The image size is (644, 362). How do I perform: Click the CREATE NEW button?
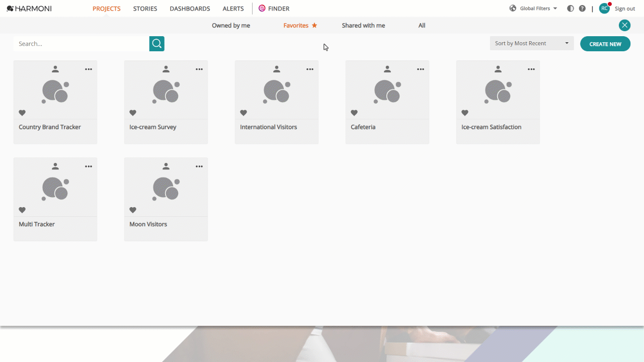(605, 44)
